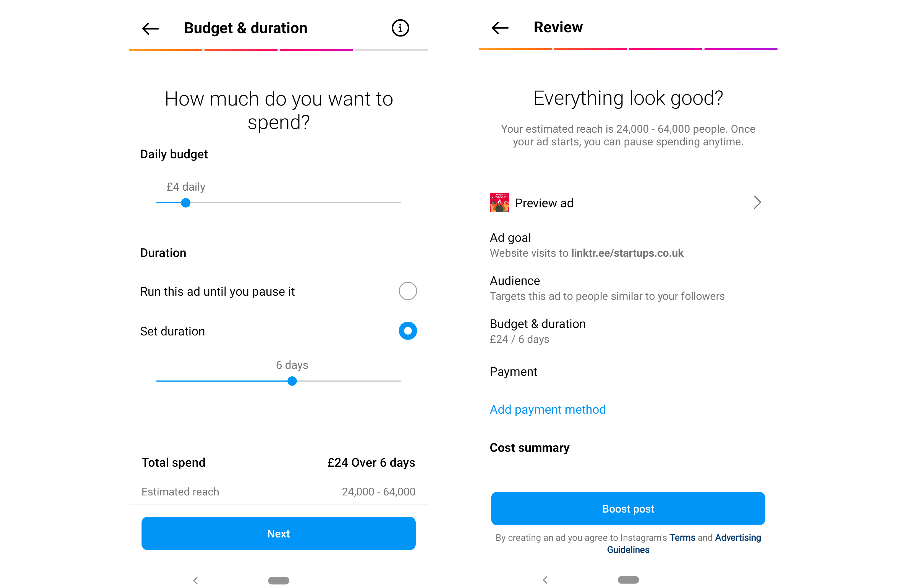This screenshot has height=588, width=911.
Task: Open Instagram's Terms link
Action: point(682,538)
